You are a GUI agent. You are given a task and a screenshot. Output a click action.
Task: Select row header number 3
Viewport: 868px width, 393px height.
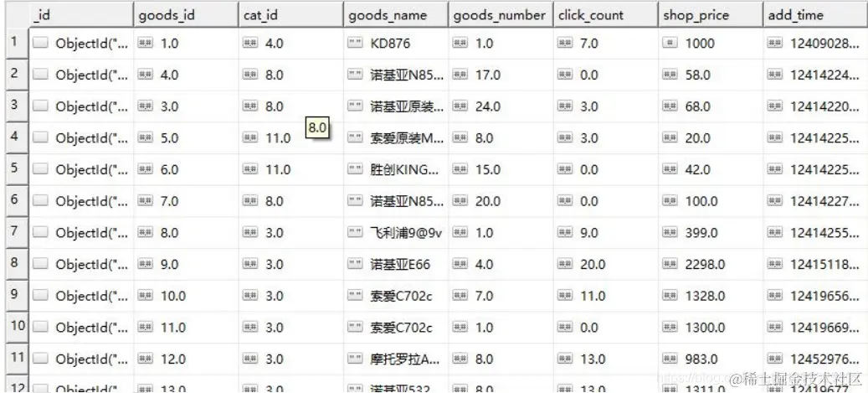[x=17, y=106]
